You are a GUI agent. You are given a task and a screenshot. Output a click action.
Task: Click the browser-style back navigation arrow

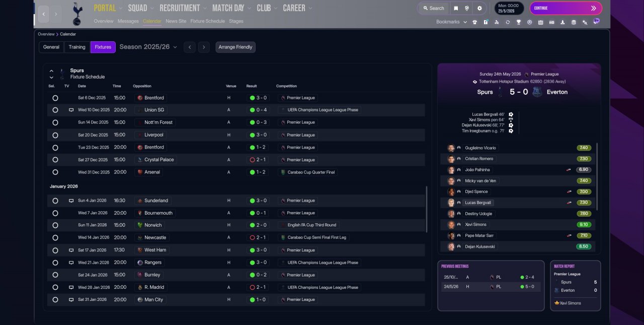[x=44, y=14]
